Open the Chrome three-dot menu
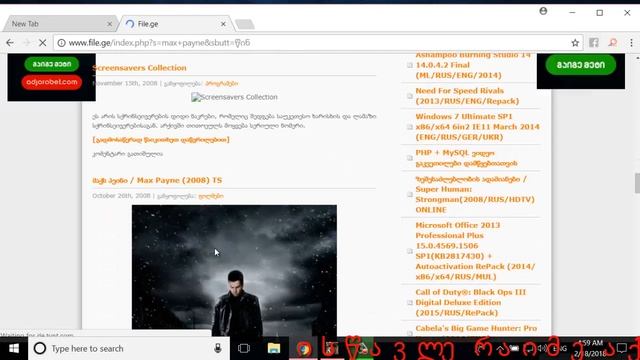The width and height of the screenshot is (640, 360). tap(631, 42)
